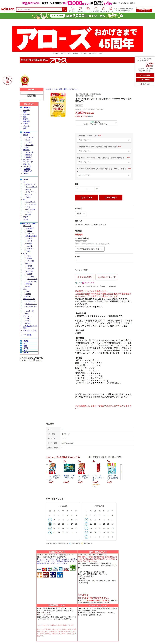The height and width of the screenshot is (644, 155).
Task: Click the sidebar 商品検索 button
Action: [x=32, y=96]
